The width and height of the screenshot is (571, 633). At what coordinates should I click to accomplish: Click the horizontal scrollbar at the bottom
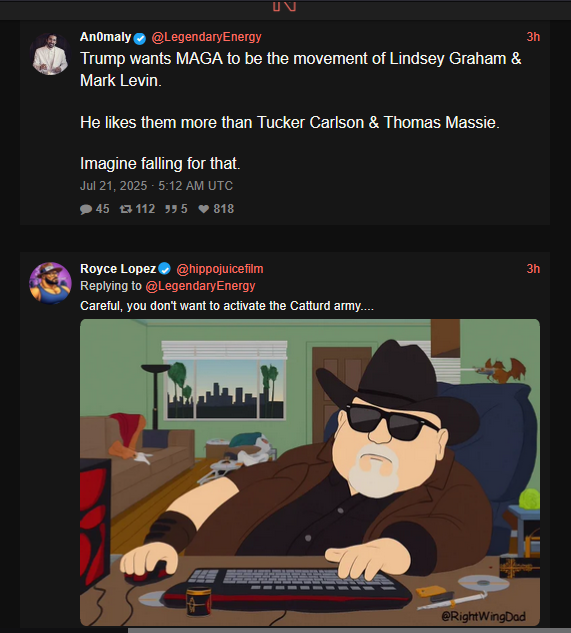pos(349,630)
